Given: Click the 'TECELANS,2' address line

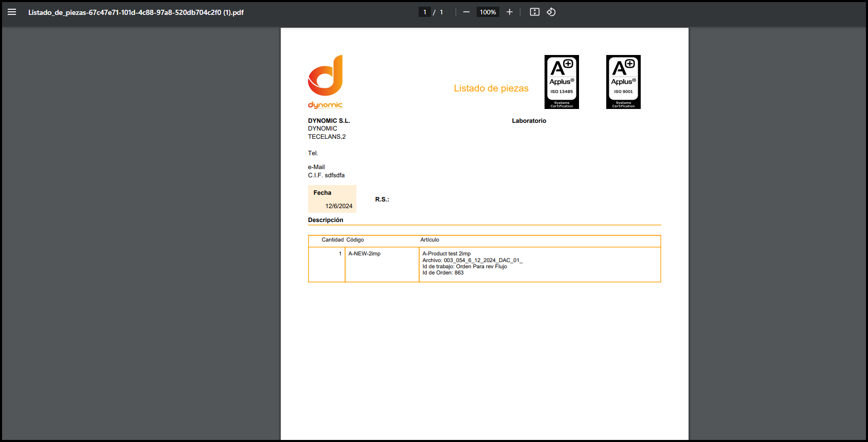Looking at the screenshot, I should click(x=327, y=137).
